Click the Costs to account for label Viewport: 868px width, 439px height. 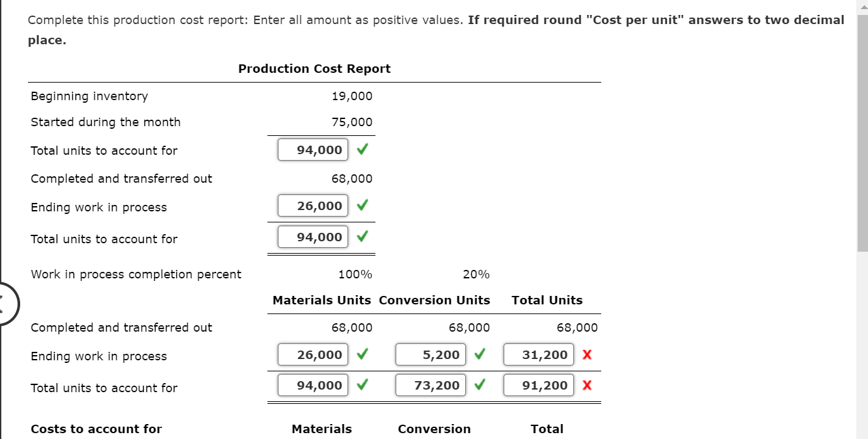click(x=96, y=429)
